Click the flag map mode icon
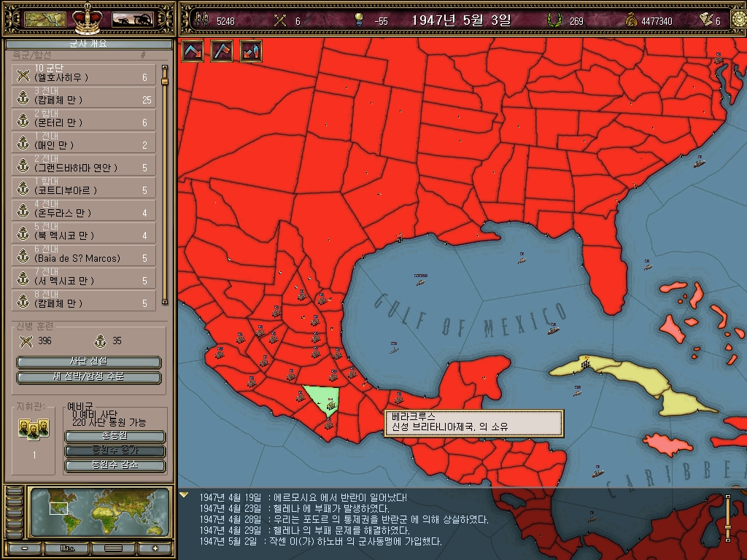The height and width of the screenshot is (560, 747). click(222, 51)
